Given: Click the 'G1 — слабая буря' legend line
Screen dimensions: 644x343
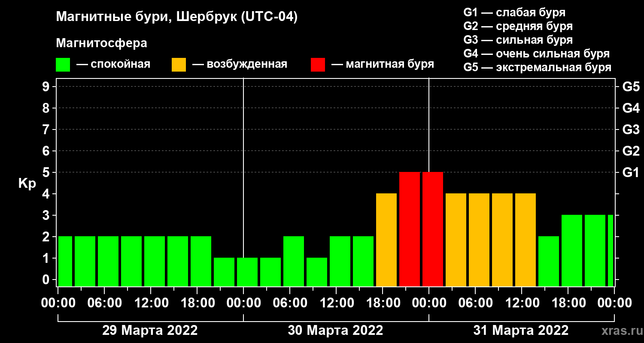Looking at the screenshot, I should click(x=514, y=12).
